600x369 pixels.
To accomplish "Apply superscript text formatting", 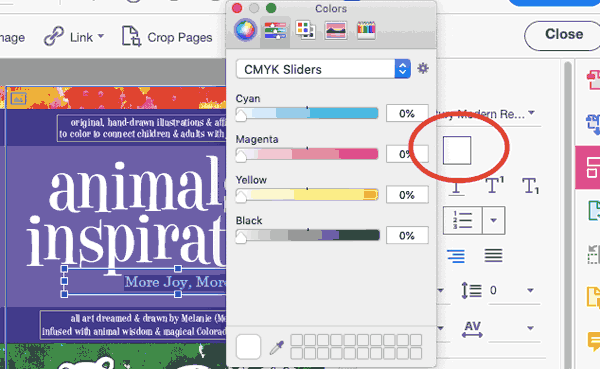I will 494,185.
